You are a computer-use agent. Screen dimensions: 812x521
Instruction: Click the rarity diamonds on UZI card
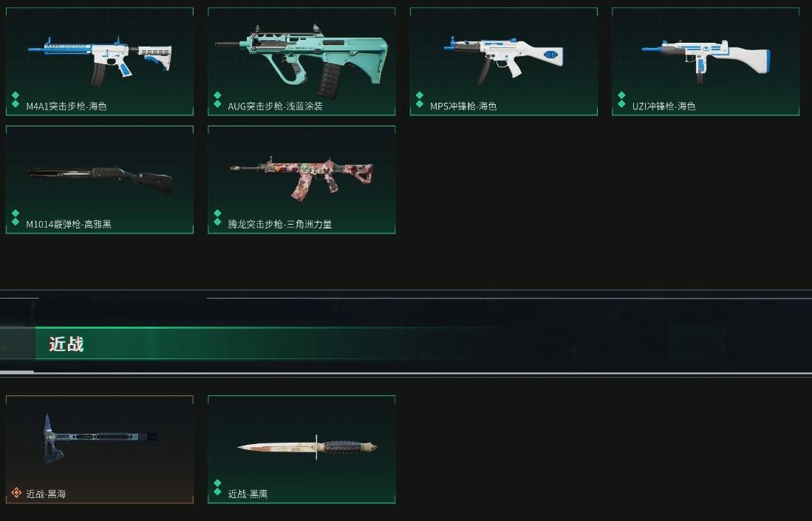pos(621,100)
